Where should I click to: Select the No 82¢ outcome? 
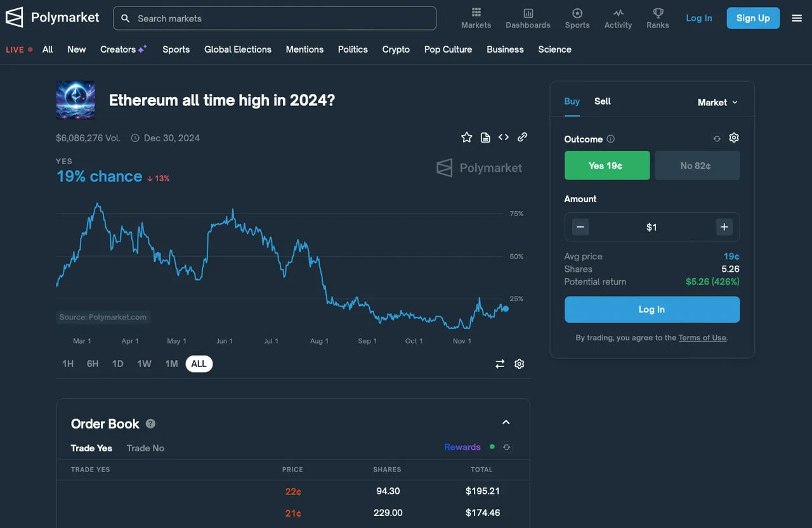697,165
